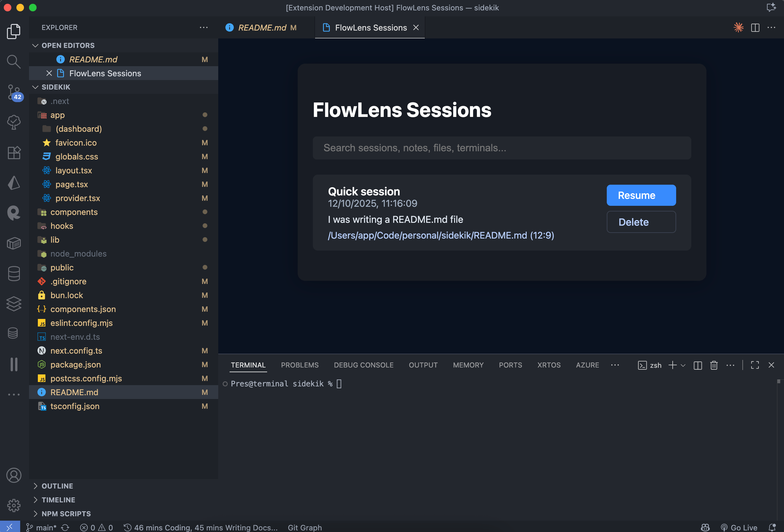Viewport: 784px width, 532px height.
Task: Toggle the terminal panel to maximized size
Action: 755,365
